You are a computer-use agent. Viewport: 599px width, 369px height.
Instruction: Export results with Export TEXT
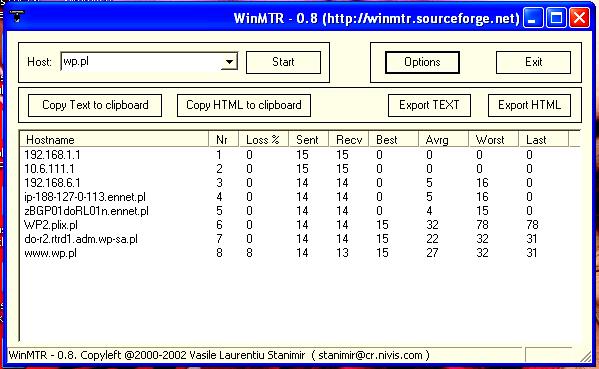point(429,105)
